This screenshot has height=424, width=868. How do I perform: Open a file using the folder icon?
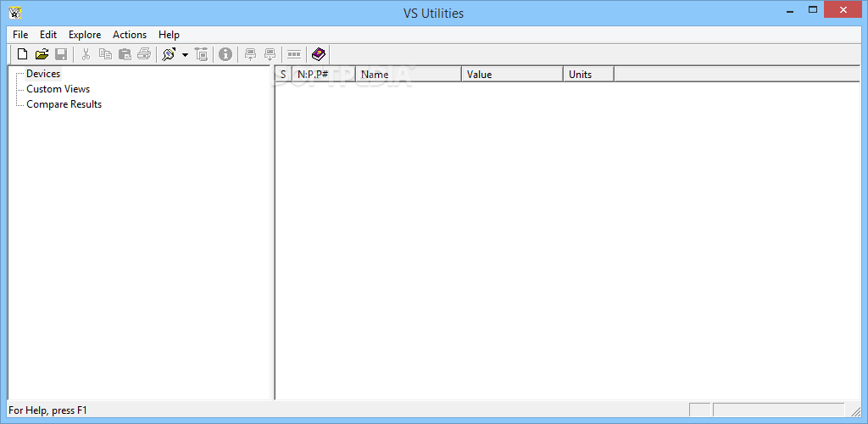pyautogui.click(x=42, y=54)
